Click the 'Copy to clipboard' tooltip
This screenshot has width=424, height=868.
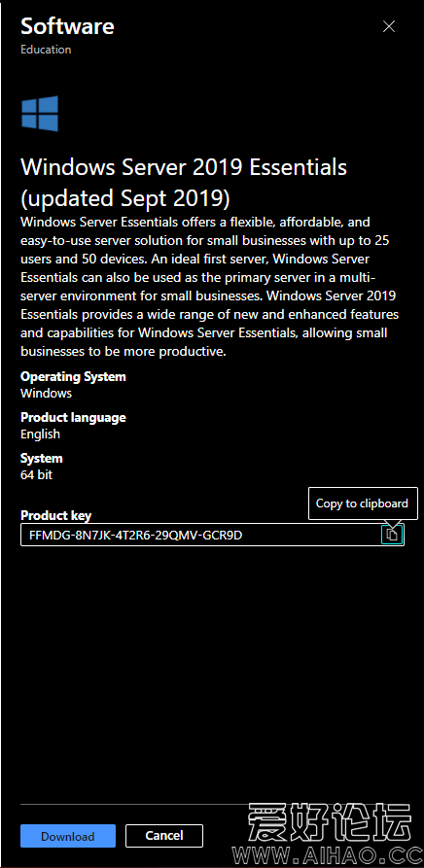click(x=363, y=503)
